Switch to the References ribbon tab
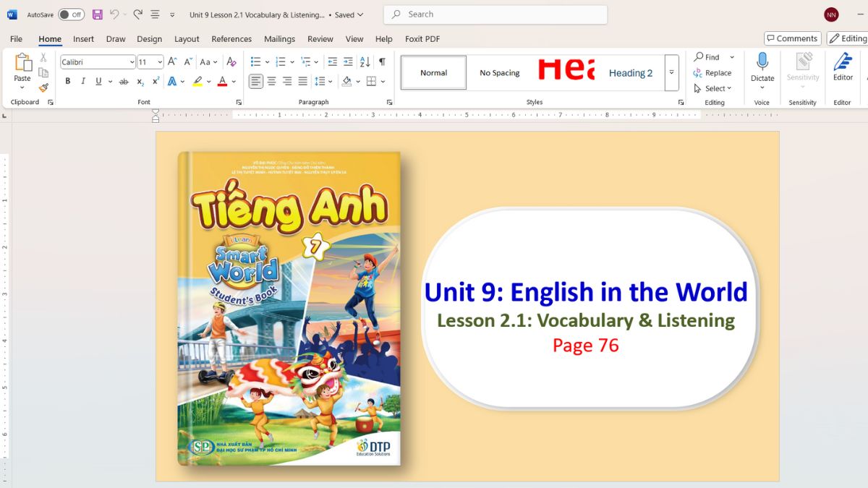This screenshot has height=488, width=868. [231, 39]
